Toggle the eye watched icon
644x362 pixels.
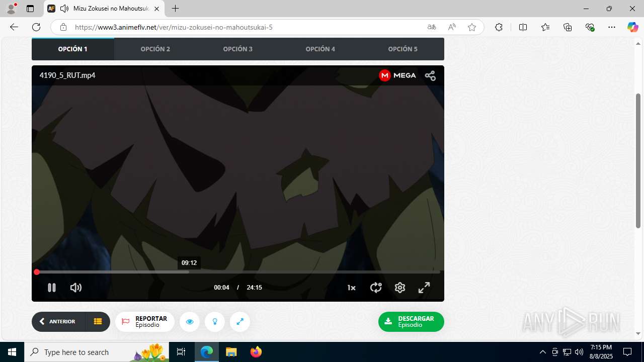pyautogui.click(x=190, y=322)
